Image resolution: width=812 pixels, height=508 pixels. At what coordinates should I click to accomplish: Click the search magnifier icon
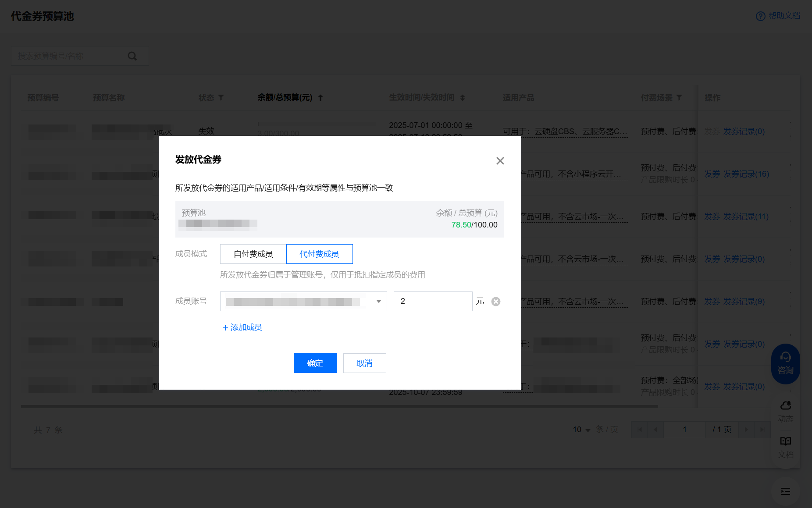[132, 56]
